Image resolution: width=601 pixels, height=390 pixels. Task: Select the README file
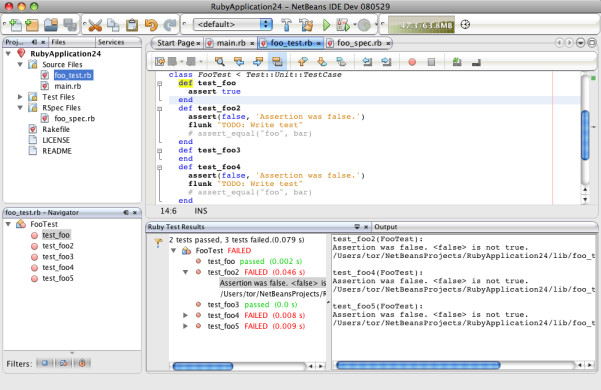point(57,151)
